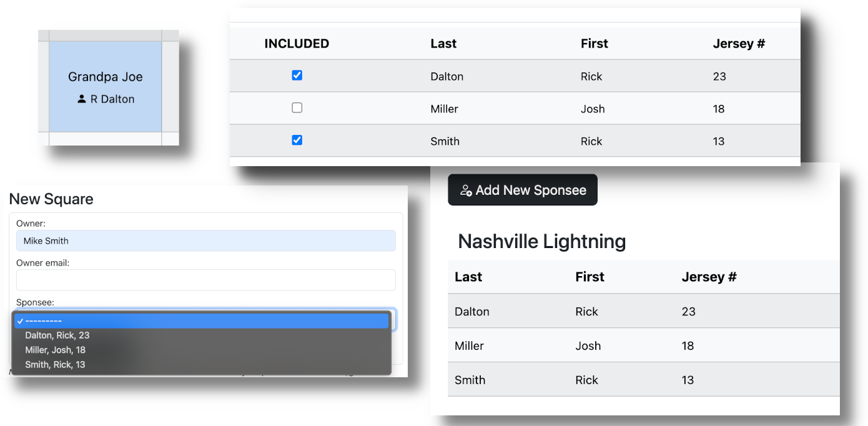
Task: Check the Included checkbox for Miller
Action: tap(297, 108)
